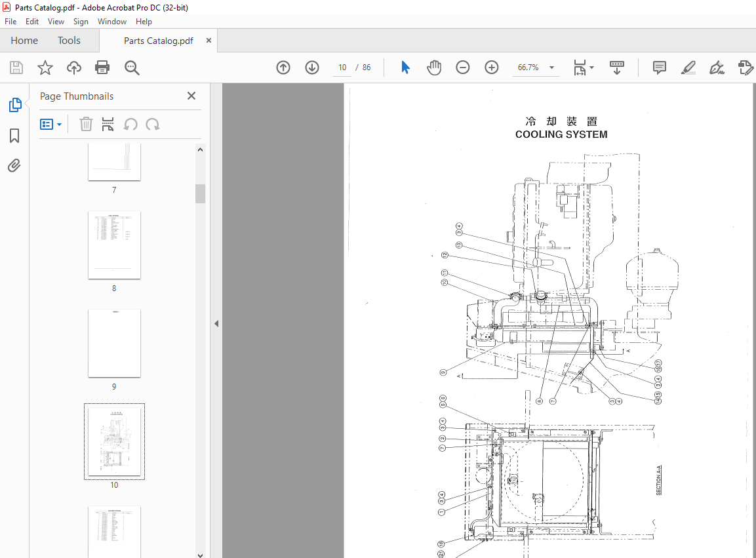This screenshot has width=756, height=558.
Task: Click the SECTION A-A label
Action: [x=658, y=481]
